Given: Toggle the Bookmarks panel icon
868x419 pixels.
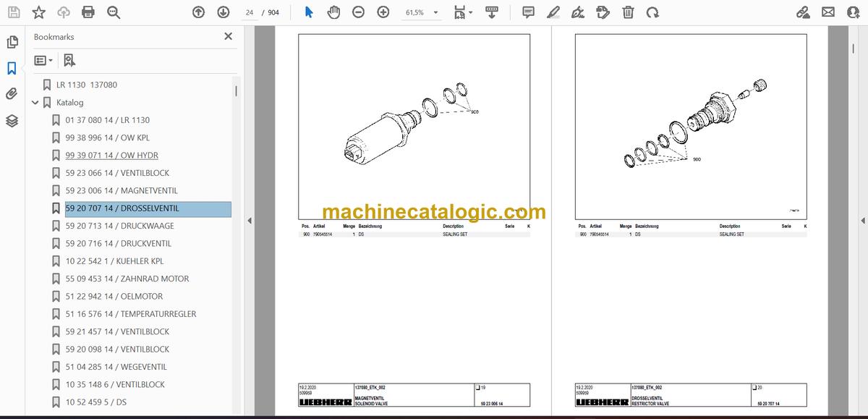Looking at the screenshot, I should (x=12, y=68).
